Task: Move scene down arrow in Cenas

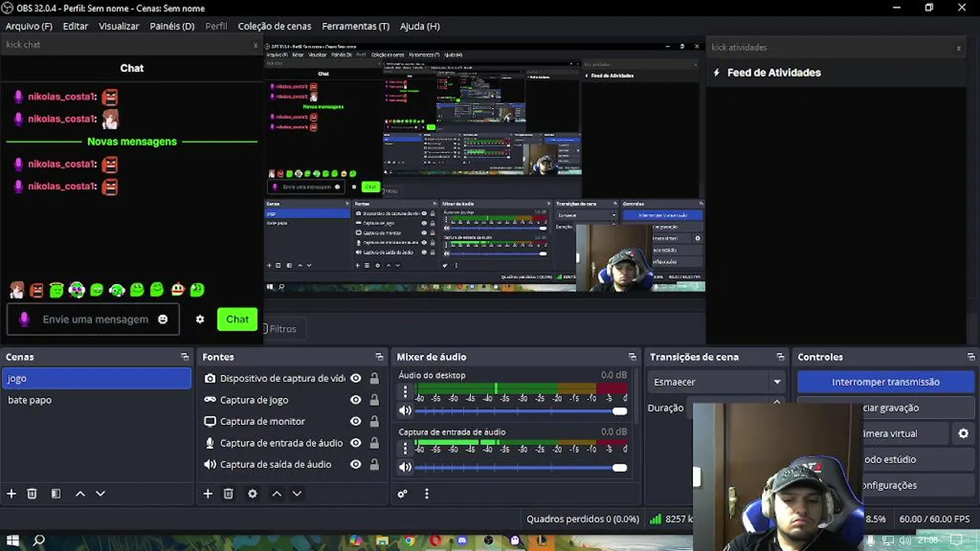Action: click(100, 494)
